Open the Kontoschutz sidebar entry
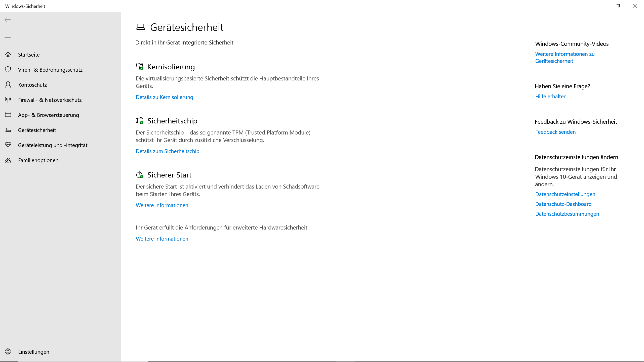Screen dimensions: 644x362 [x=32, y=85]
